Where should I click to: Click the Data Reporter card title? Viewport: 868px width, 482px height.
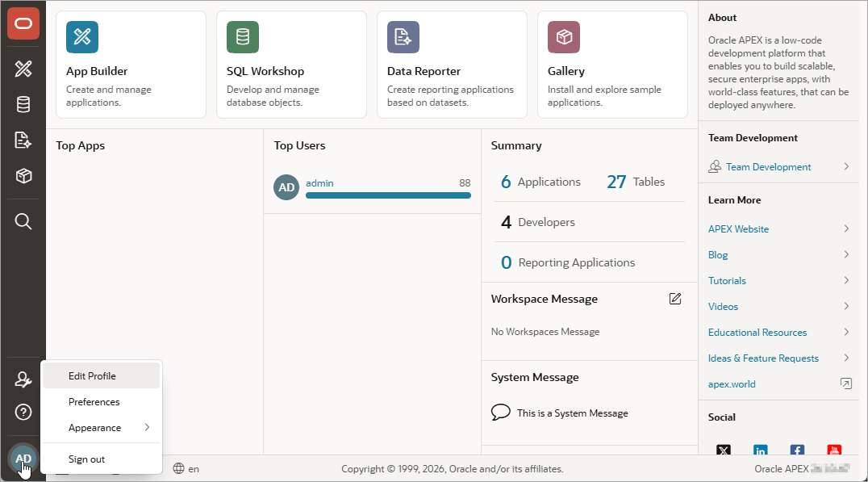click(424, 71)
